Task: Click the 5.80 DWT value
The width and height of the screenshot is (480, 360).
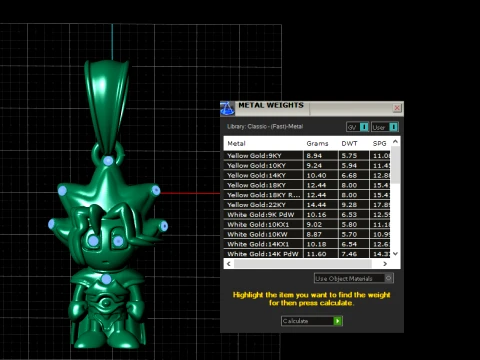Action: [x=349, y=224]
